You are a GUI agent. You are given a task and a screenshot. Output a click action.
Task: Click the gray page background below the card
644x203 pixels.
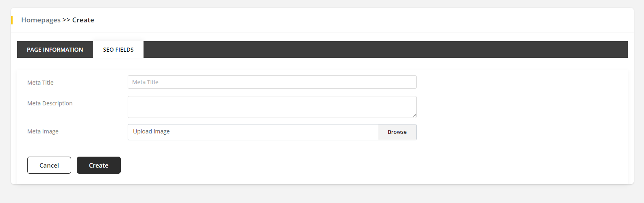click(x=321, y=194)
